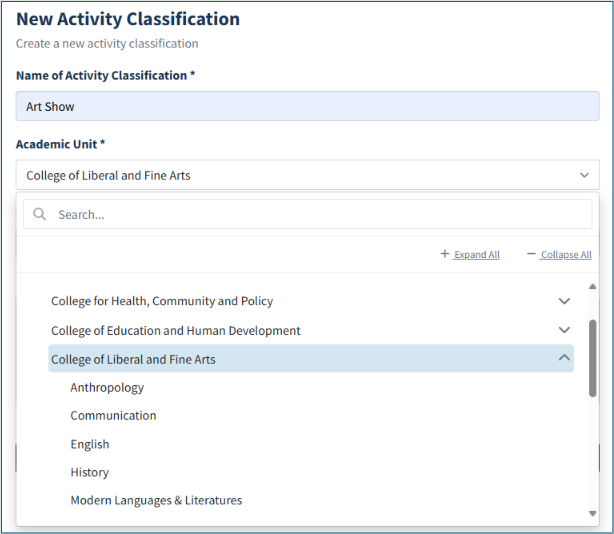
Task: Click the Expand All link
Action: (476, 255)
